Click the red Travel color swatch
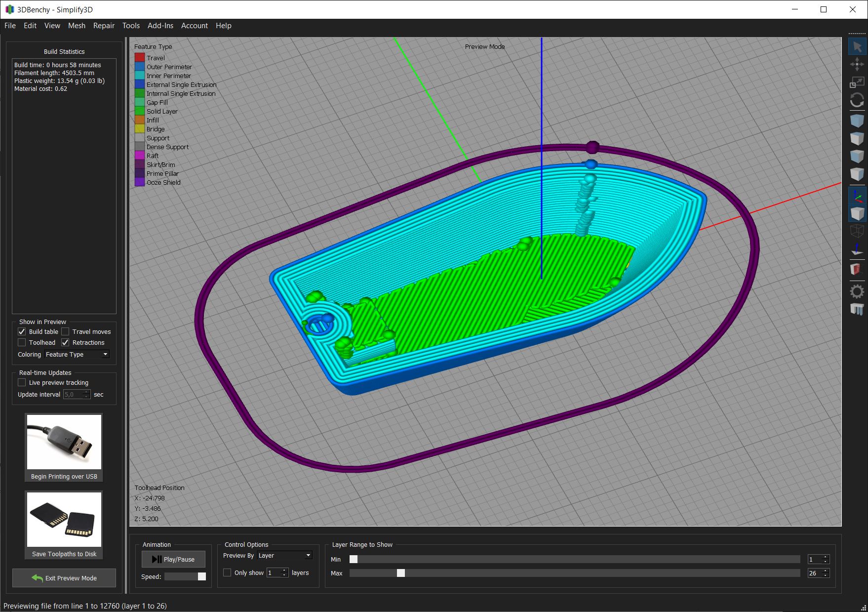 coord(140,58)
